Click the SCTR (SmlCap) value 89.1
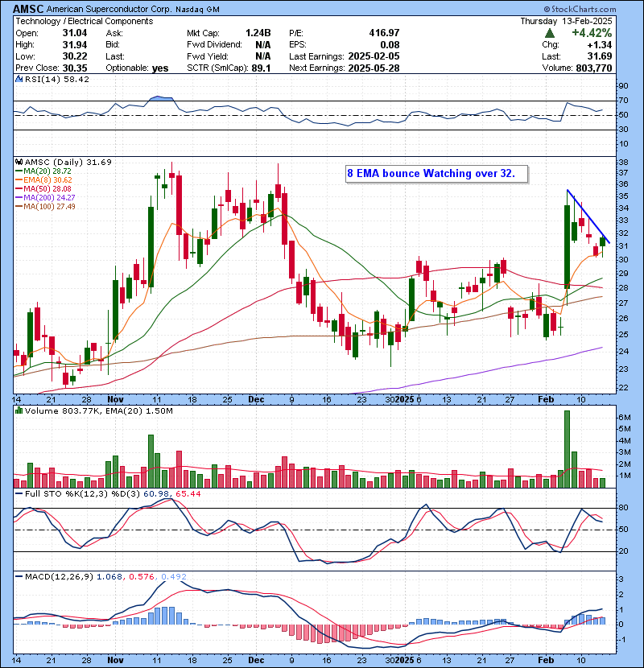The width and height of the screenshot is (644, 668). (x=262, y=68)
